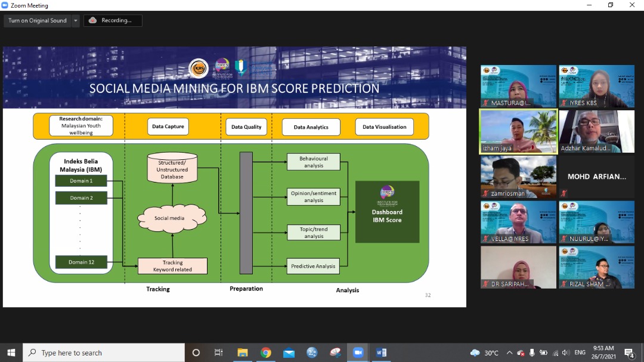Open the ENG input language selector
Screen dimensions: 644x362
pyautogui.click(x=580, y=352)
